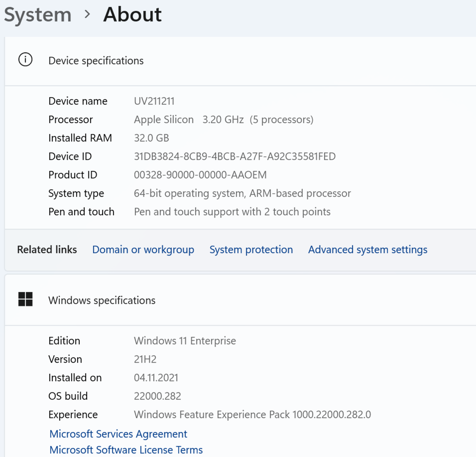Click the Device ID value
Screen dimensions: 476x457
tap(235, 156)
